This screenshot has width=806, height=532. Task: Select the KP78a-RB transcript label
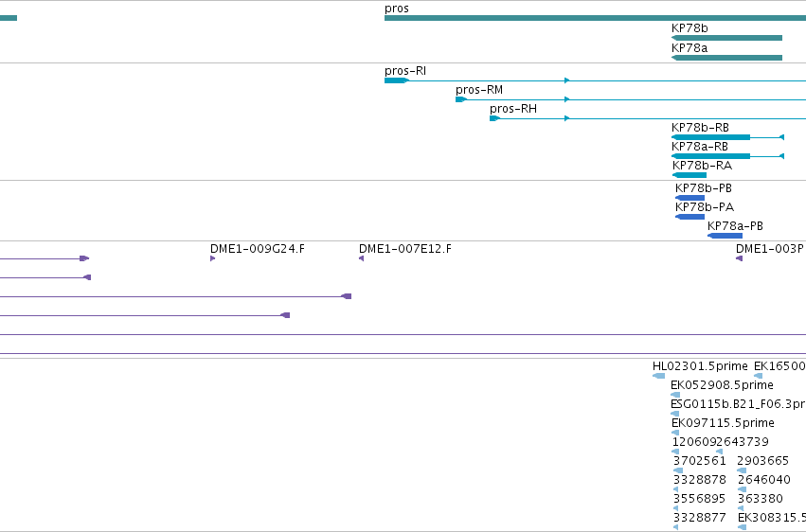tap(700, 147)
